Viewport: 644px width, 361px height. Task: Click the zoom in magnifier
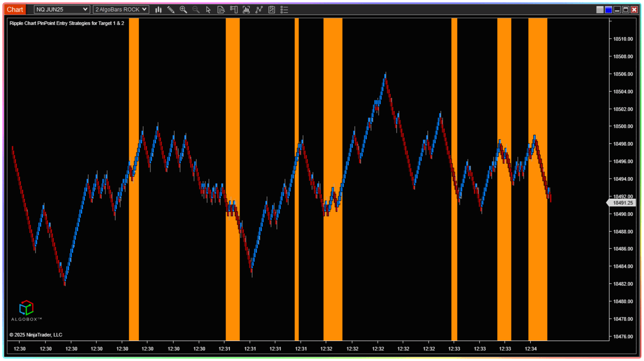[183, 10]
